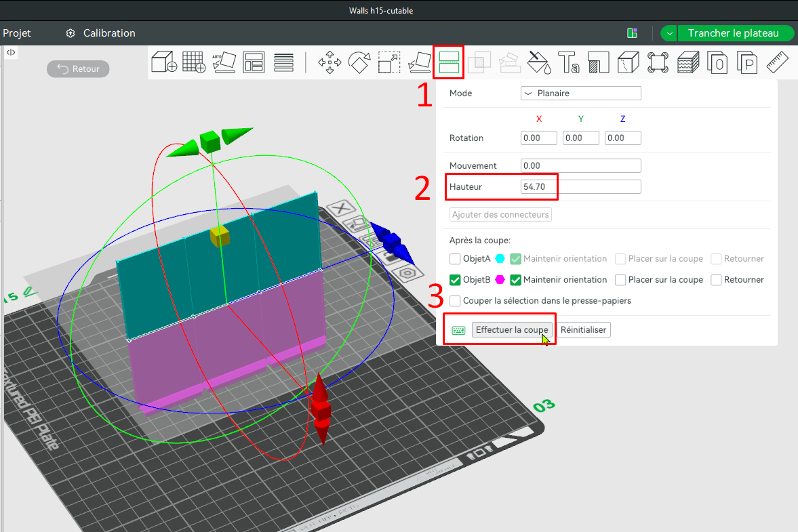Open the variable layer height tool

click(x=283, y=62)
